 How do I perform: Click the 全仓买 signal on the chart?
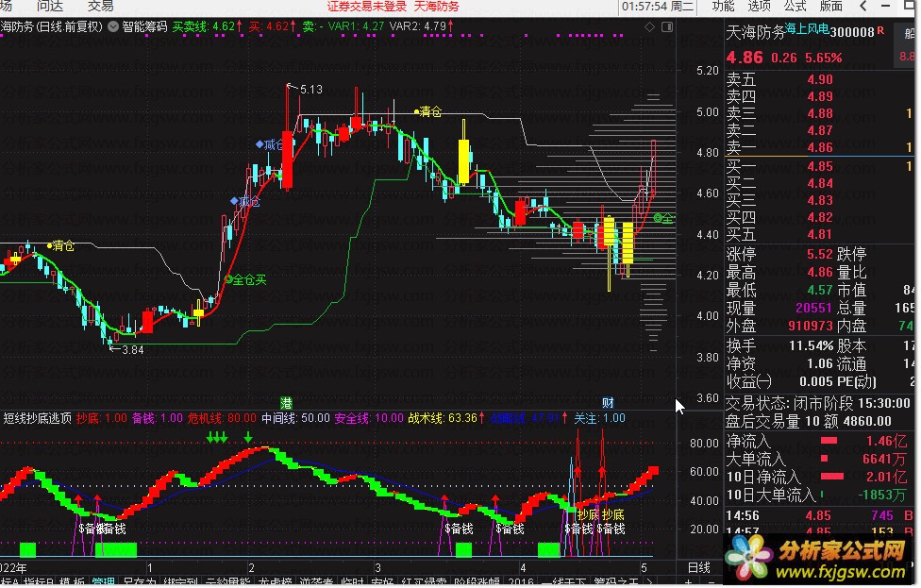pyautogui.click(x=246, y=280)
